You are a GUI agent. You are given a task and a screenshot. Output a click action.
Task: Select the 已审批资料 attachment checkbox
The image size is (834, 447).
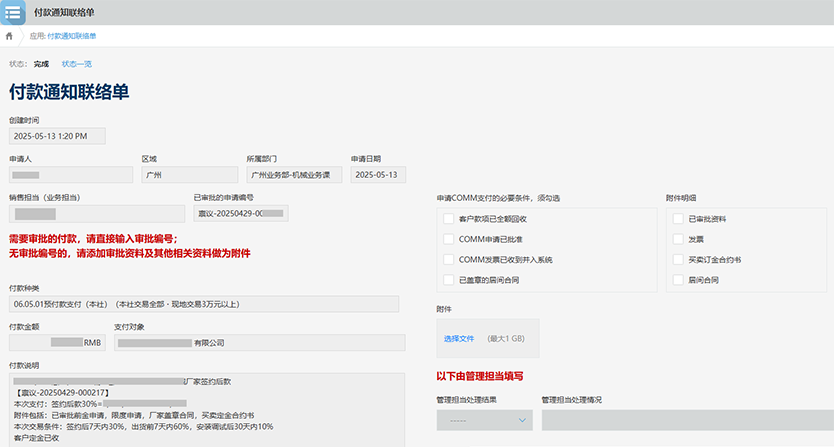click(678, 219)
